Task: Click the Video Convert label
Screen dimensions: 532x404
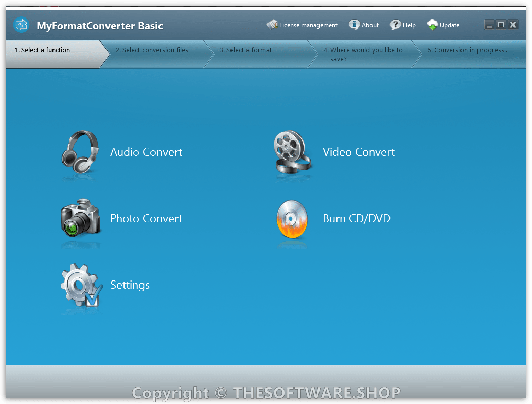Action: point(358,152)
